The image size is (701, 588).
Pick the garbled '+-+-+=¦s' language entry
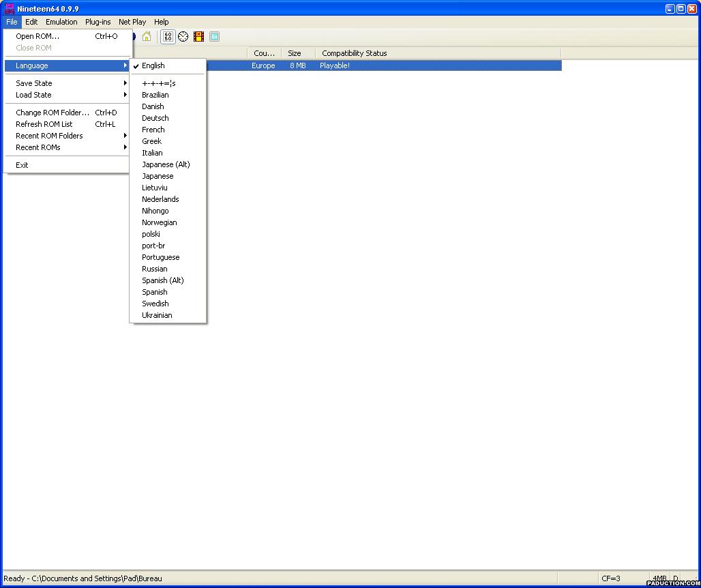tap(168, 83)
